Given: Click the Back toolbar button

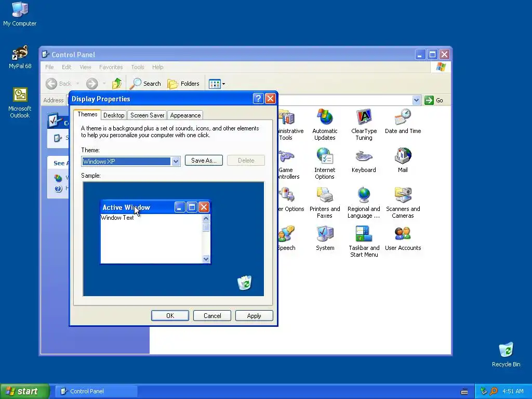Looking at the screenshot, I should 58,84.
